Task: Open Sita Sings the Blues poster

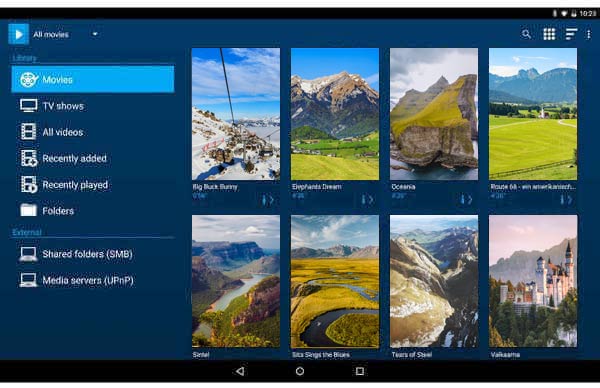Action: [335, 281]
